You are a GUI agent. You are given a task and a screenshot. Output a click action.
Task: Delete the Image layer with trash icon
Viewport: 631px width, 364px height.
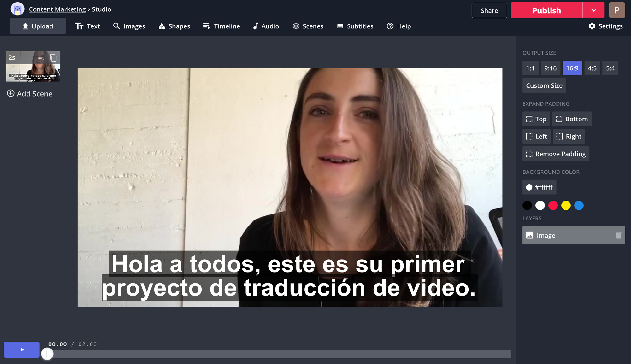click(x=618, y=235)
